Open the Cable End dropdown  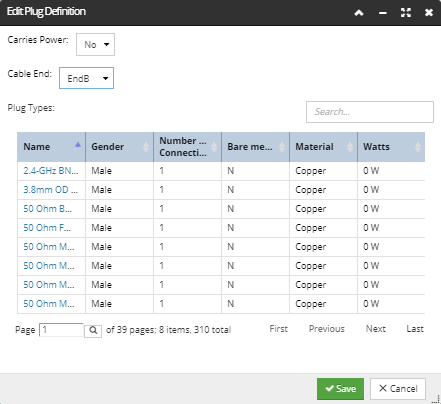(86, 78)
